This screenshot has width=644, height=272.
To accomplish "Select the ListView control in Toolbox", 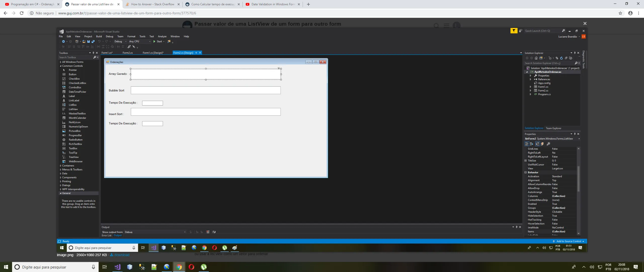I will coord(73,109).
